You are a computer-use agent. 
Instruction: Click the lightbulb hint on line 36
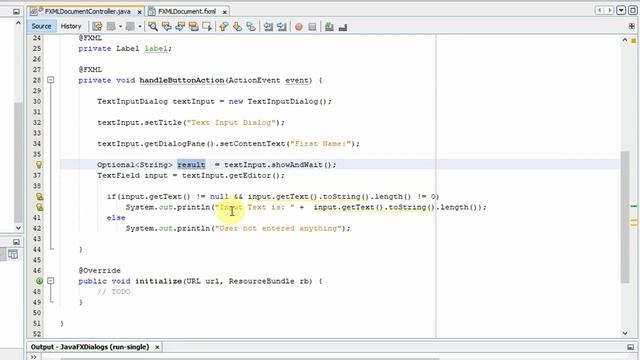(x=39, y=165)
